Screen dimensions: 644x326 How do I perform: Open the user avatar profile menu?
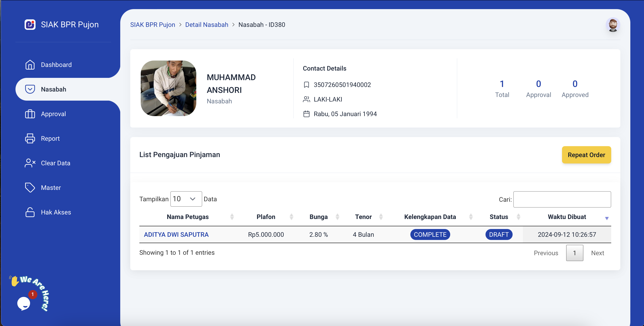[613, 25]
